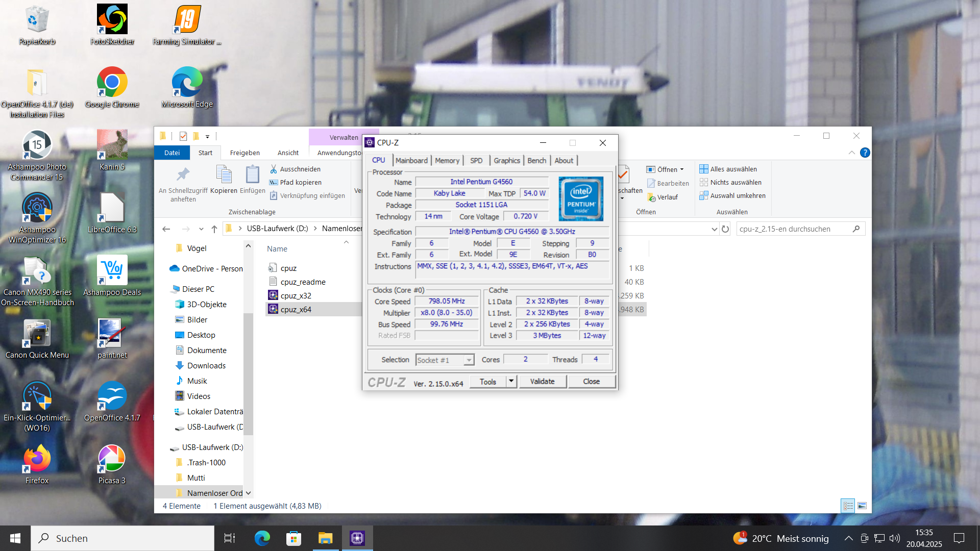
Task: Switch to details view layout
Action: click(x=848, y=506)
